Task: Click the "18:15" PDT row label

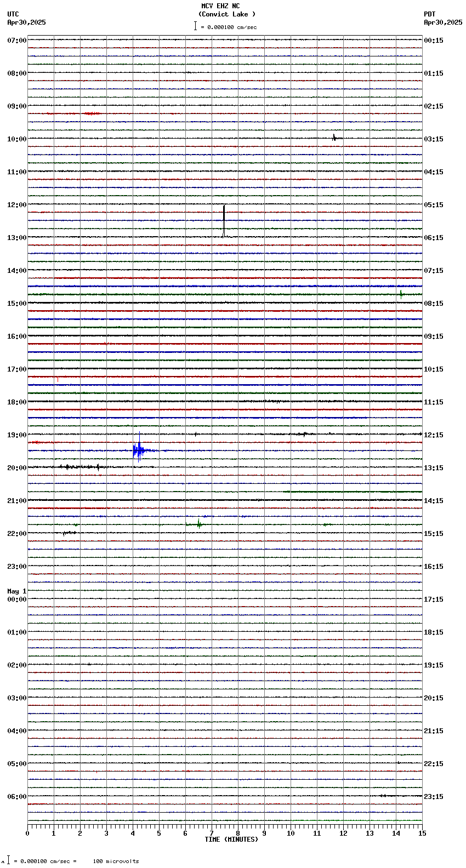Action: pos(434,632)
